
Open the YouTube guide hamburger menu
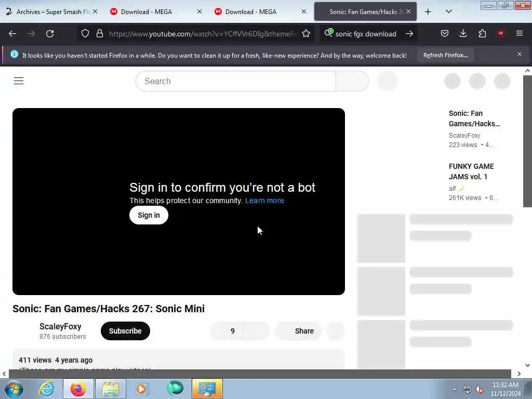point(19,81)
